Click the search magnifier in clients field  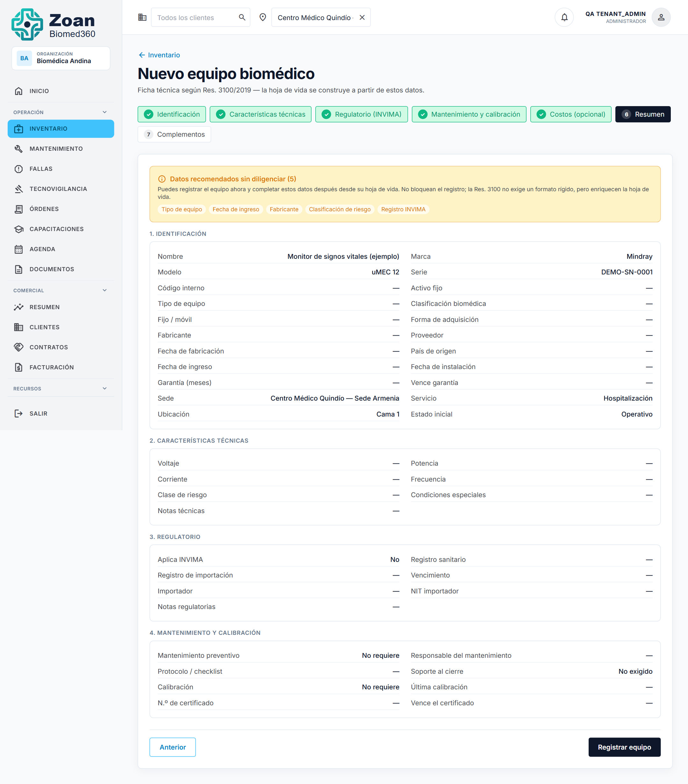pyautogui.click(x=242, y=17)
